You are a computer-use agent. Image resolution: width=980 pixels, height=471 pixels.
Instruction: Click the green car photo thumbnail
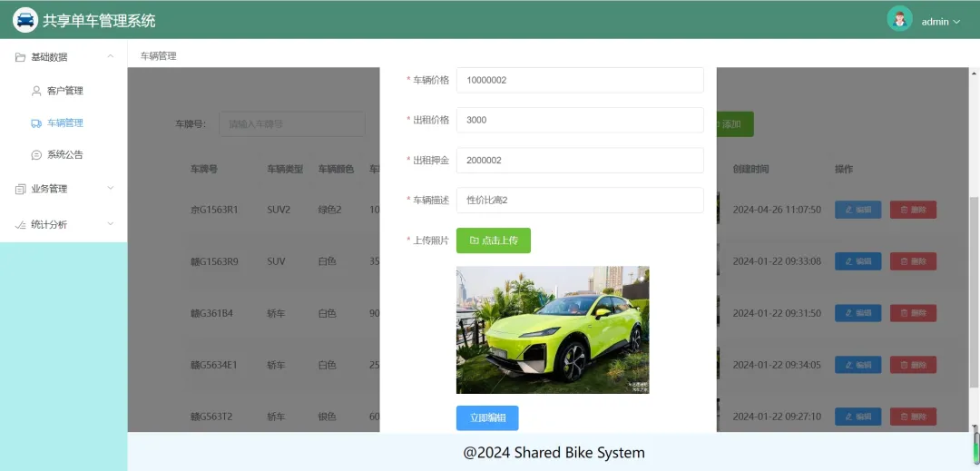pos(553,329)
